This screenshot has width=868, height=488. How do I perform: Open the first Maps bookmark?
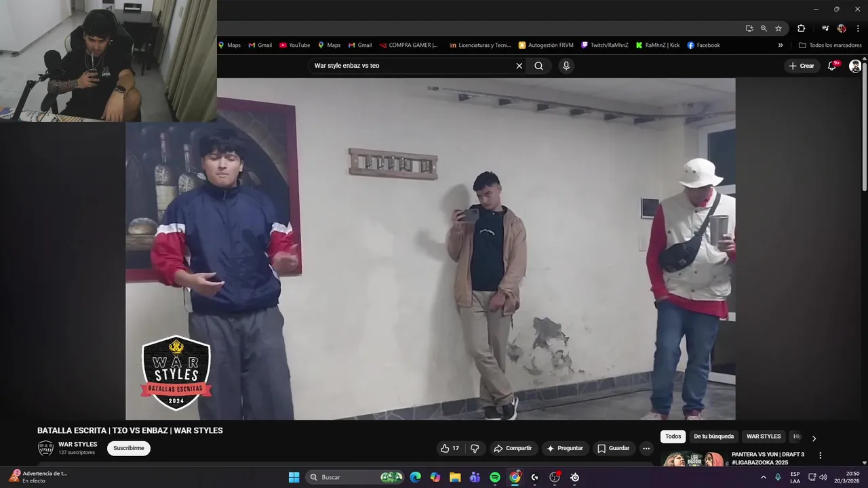(x=229, y=45)
